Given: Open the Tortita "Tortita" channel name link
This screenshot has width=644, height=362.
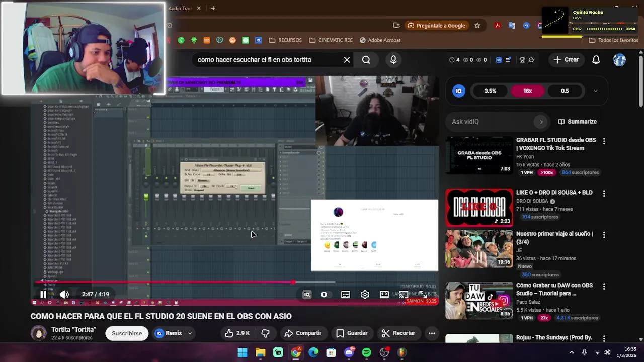Looking at the screenshot, I should [73, 330].
